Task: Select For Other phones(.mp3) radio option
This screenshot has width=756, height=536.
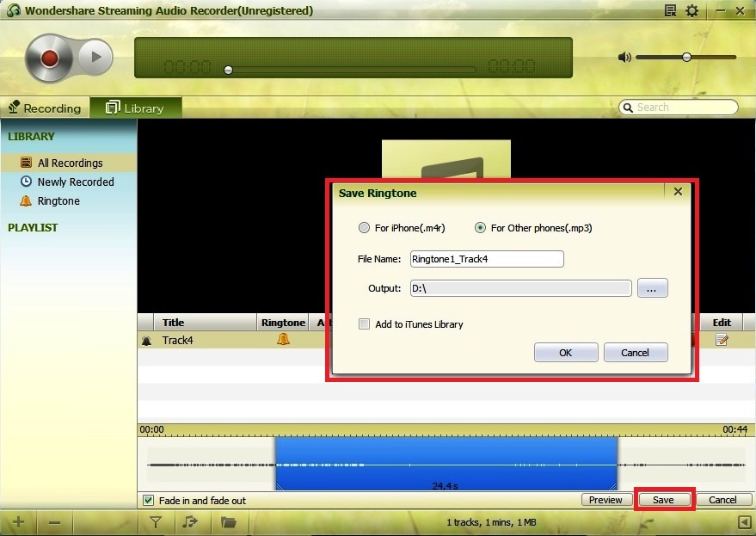Action: pyautogui.click(x=480, y=228)
